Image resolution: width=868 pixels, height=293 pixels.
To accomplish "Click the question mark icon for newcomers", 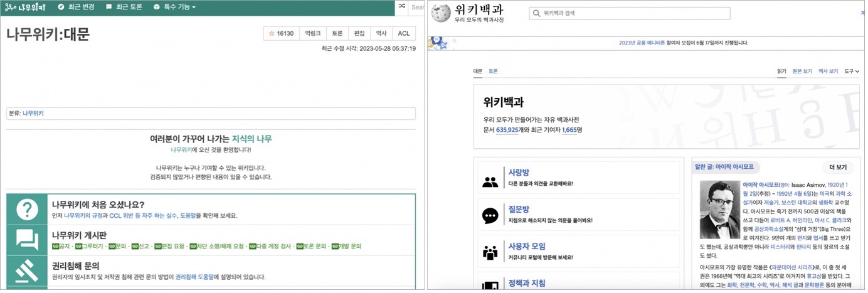I will click(27, 210).
